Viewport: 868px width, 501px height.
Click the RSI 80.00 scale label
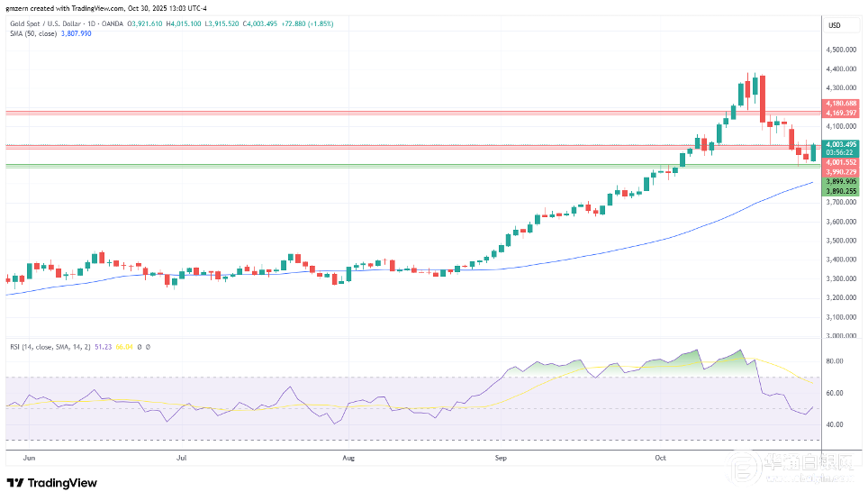[833, 361]
